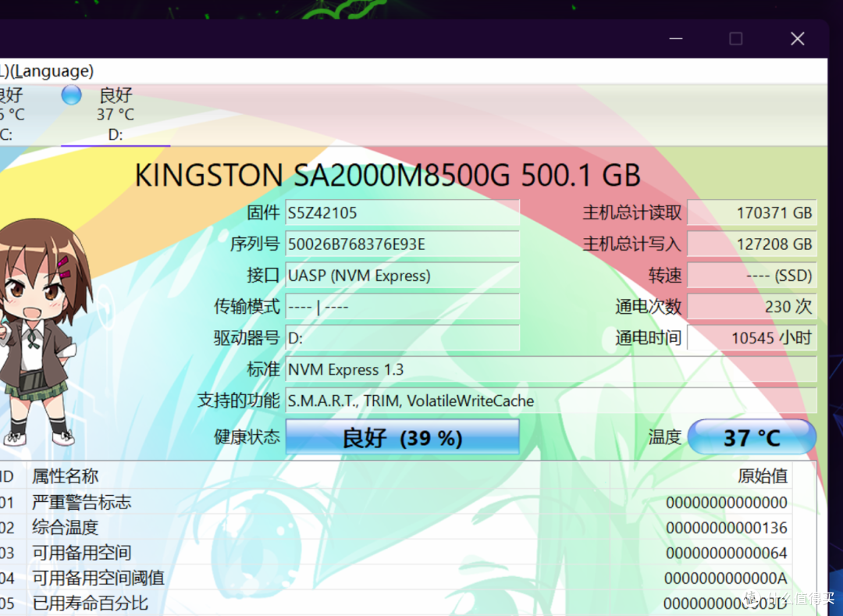Click raw value 000000000000A
Image resolution: width=843 pixels, height=616 pixels.
coord(726,579)
